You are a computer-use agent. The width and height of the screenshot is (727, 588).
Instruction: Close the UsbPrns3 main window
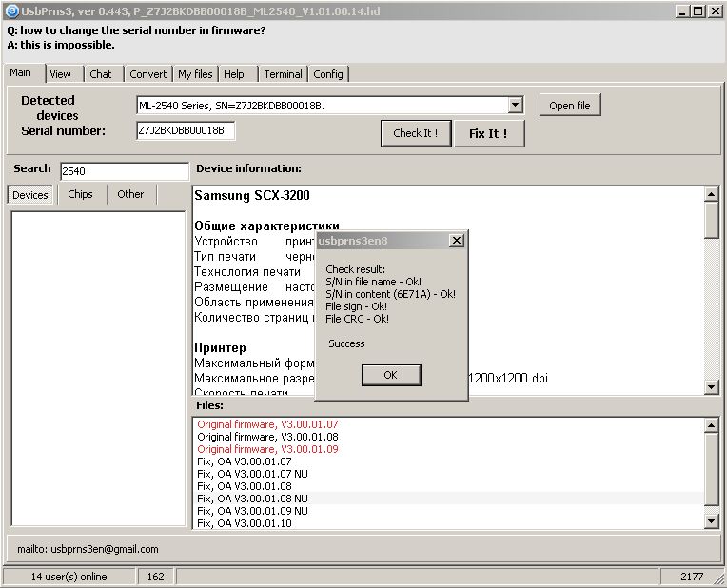tap(715, 11)
